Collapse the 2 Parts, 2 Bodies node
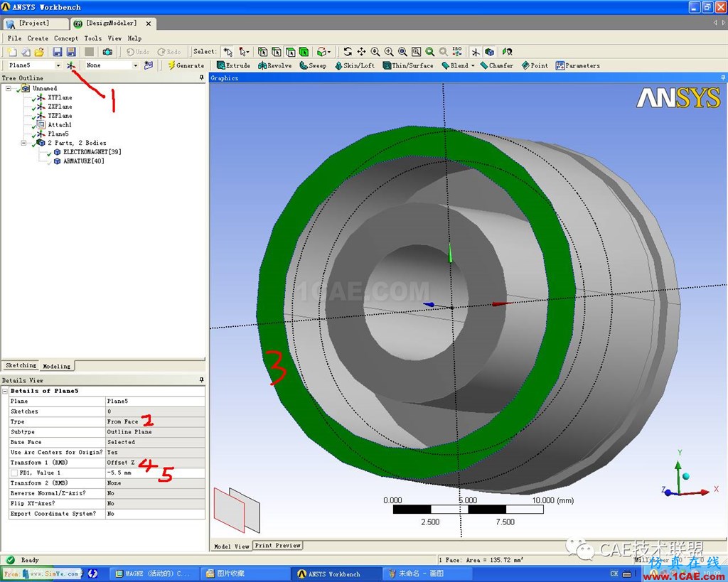The width and height of the screenshot is (728, 582). click(23, 143)
